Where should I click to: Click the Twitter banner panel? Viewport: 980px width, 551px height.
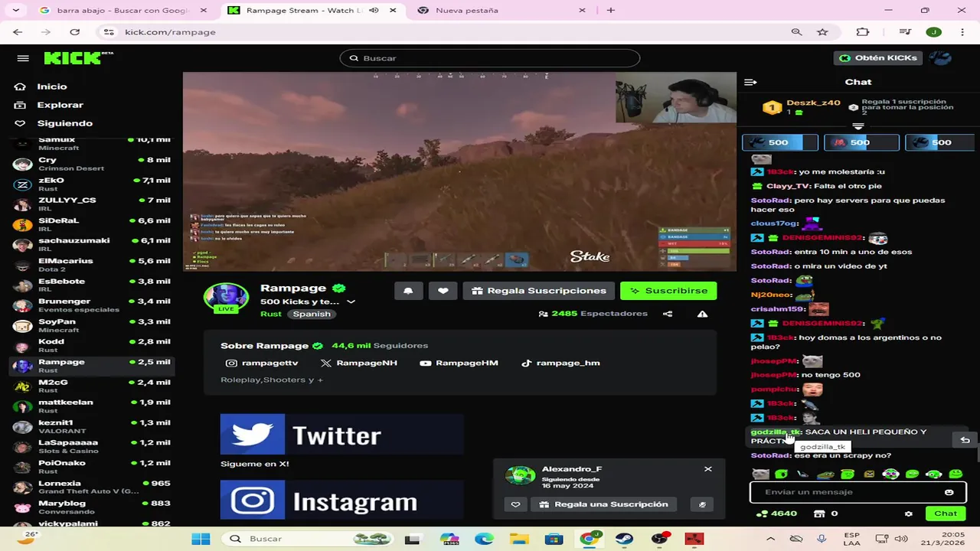pos(342,435)
